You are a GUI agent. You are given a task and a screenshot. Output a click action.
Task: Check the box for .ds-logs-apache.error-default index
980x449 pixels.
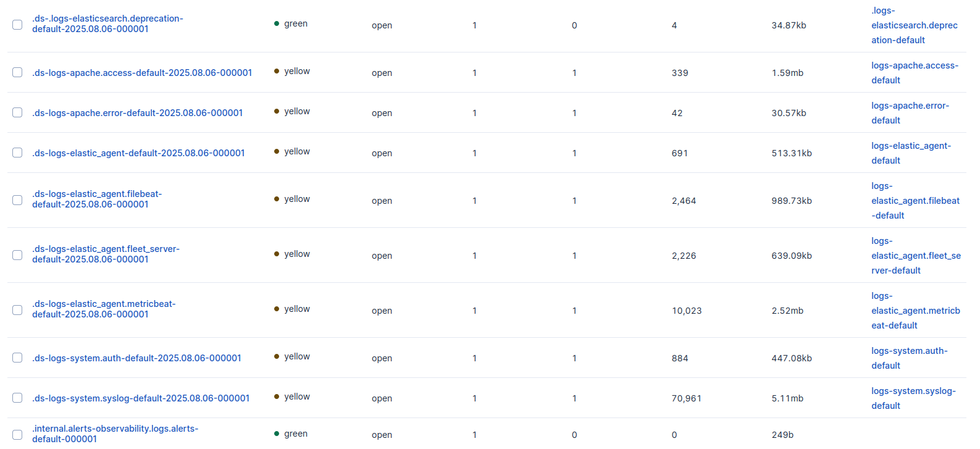17,112
